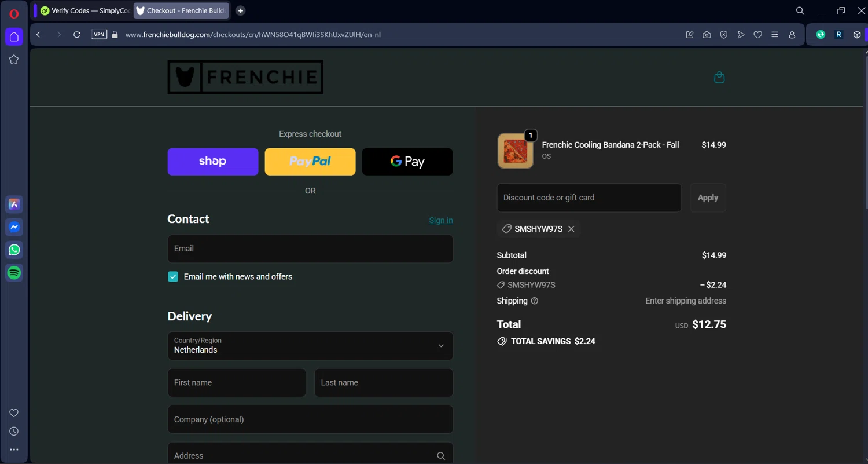Open player icon in address bar
The width and height of the screenshot is (868, 464).
(x=741, y=35)
